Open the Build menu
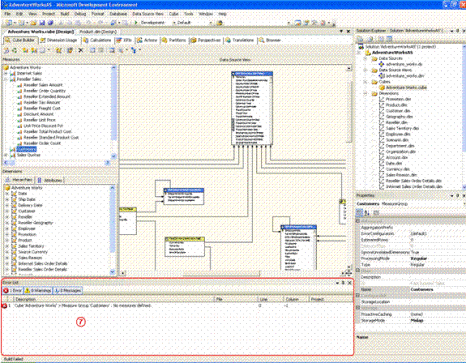 pyautogui.click(x=65, y=14)
